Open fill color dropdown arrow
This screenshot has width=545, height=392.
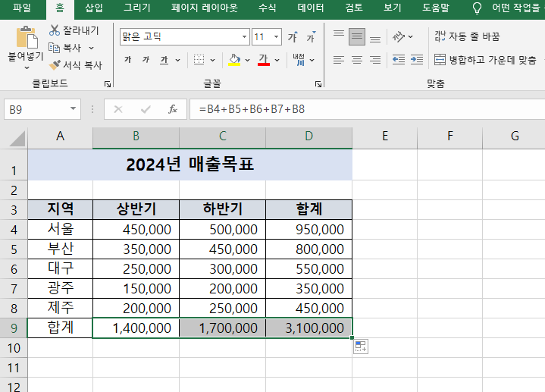(x=247, y=60)
